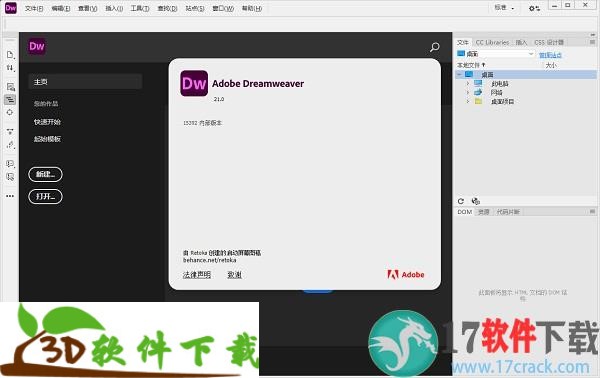Click the Dw logo on the start screen header

point(37,47)
